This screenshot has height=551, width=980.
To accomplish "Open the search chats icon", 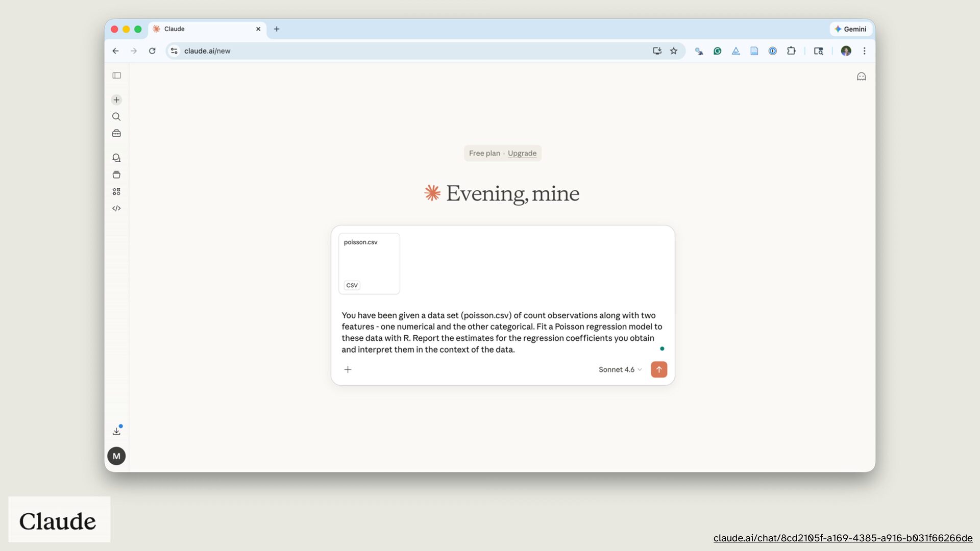I will [x=116, y=117].
